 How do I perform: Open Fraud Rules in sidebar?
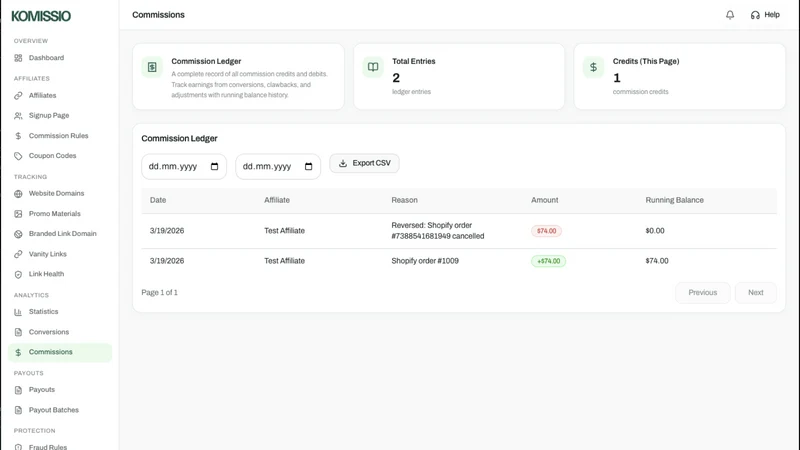(48, 447)
